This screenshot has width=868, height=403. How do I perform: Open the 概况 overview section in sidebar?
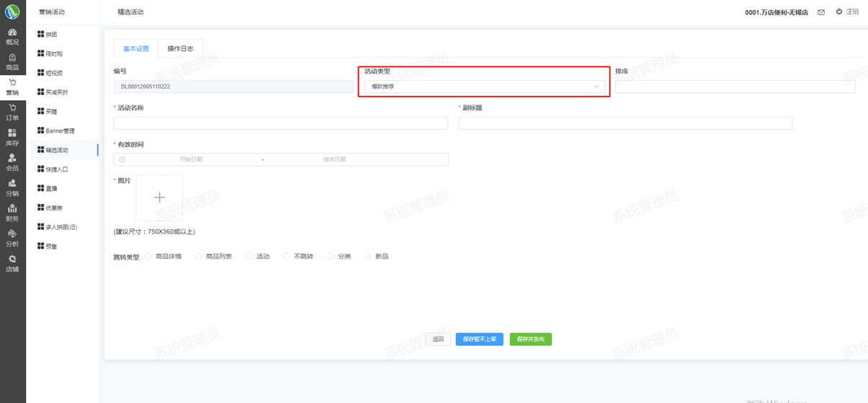tap(12, 37)
